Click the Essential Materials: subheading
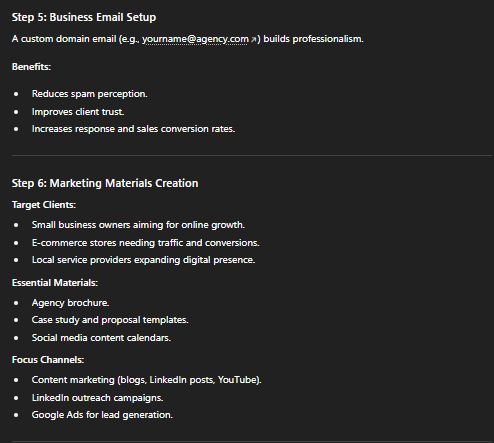The width and height of the screenshot is (494, 443). (x=55, y=283)
